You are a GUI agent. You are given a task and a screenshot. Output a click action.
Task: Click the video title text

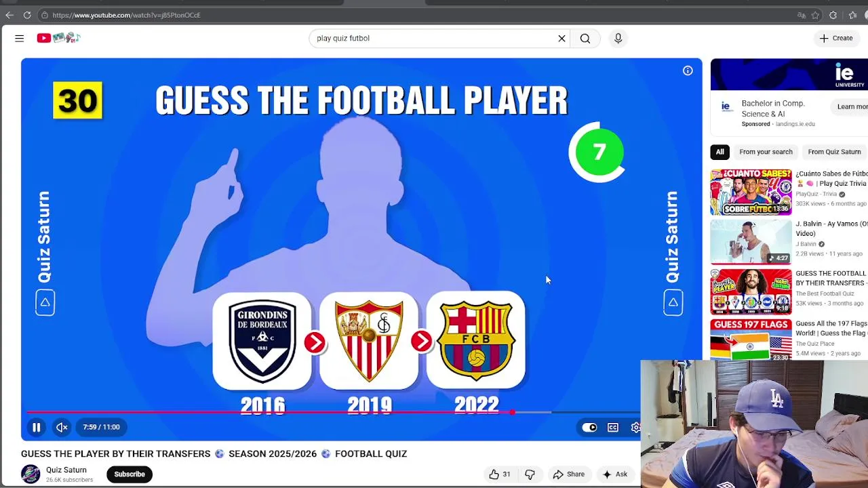tap(214, 453)
